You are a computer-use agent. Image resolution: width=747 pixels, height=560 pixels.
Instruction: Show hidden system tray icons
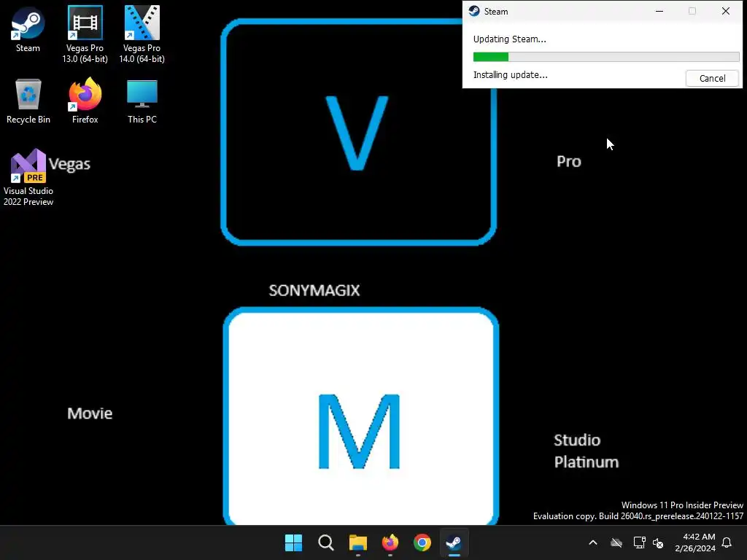click(593, 542)
